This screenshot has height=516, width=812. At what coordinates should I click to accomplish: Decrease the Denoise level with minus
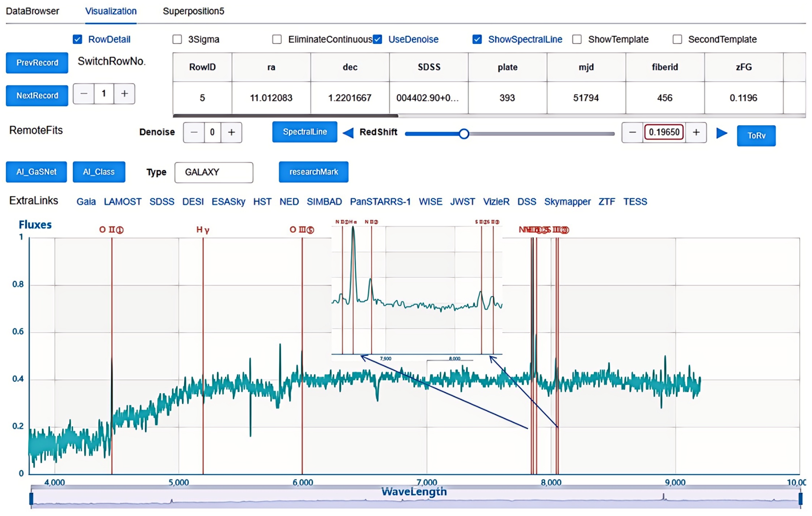(194, 132)
